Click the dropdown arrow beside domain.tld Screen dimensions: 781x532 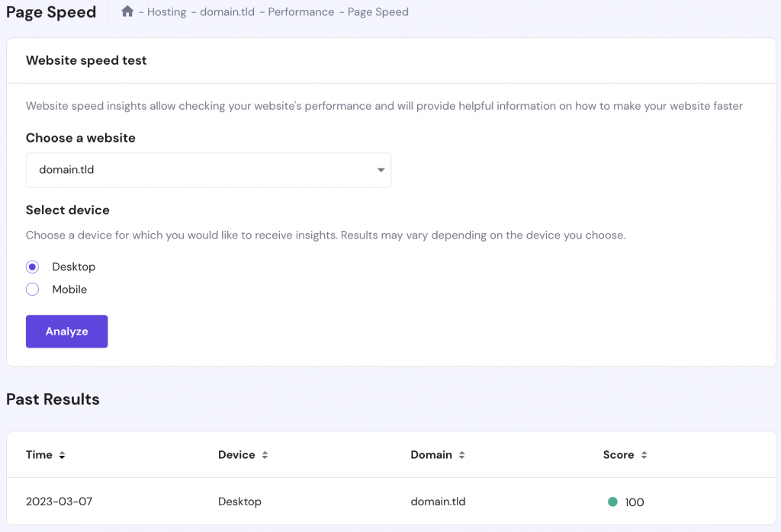(381, 170)
